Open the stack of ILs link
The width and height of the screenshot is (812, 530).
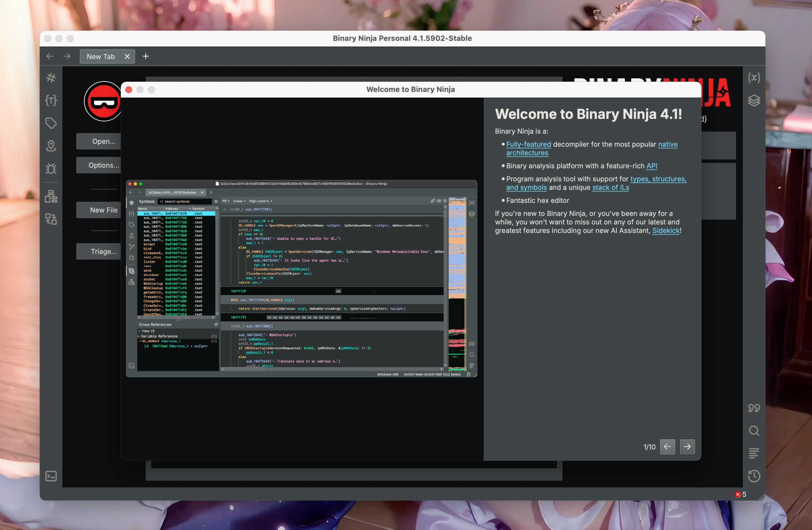pos(610,187)
